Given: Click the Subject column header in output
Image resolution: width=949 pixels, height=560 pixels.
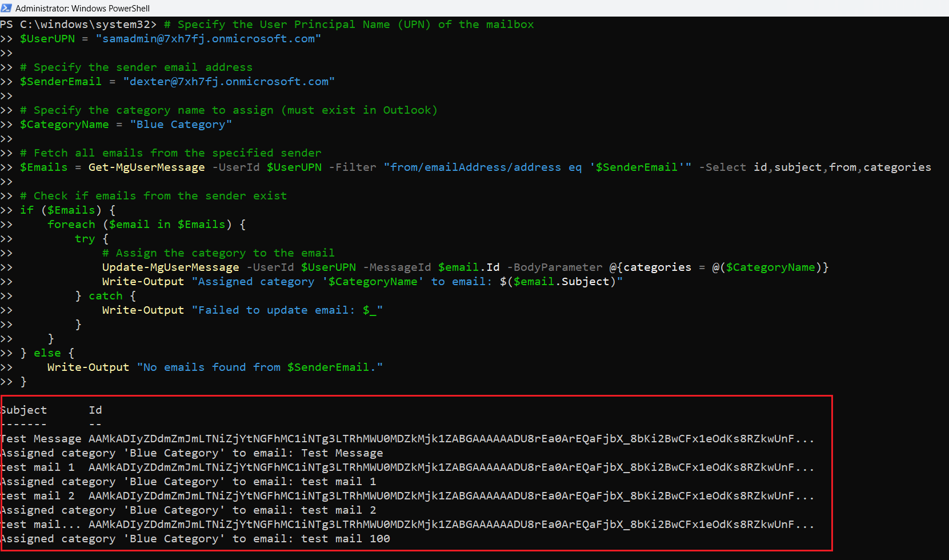Looking at the screenshot, I should [x=24, y=410].
